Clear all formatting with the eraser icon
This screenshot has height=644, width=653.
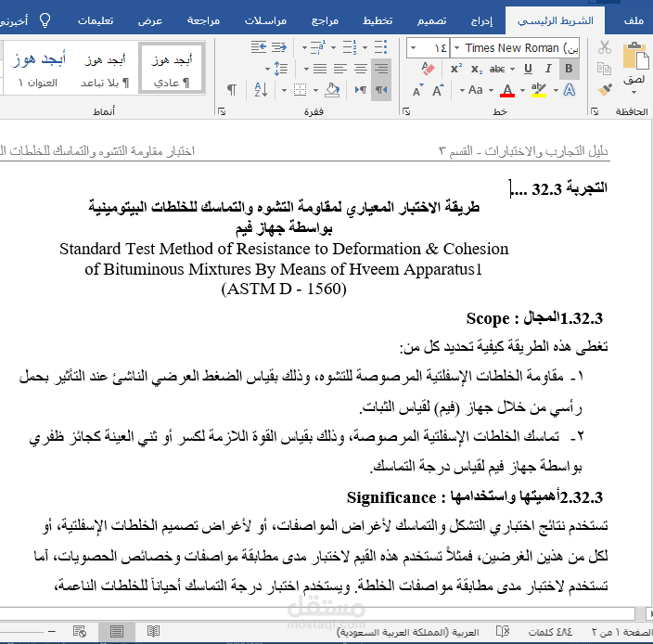pyautogui.click(x=428, y=69)
